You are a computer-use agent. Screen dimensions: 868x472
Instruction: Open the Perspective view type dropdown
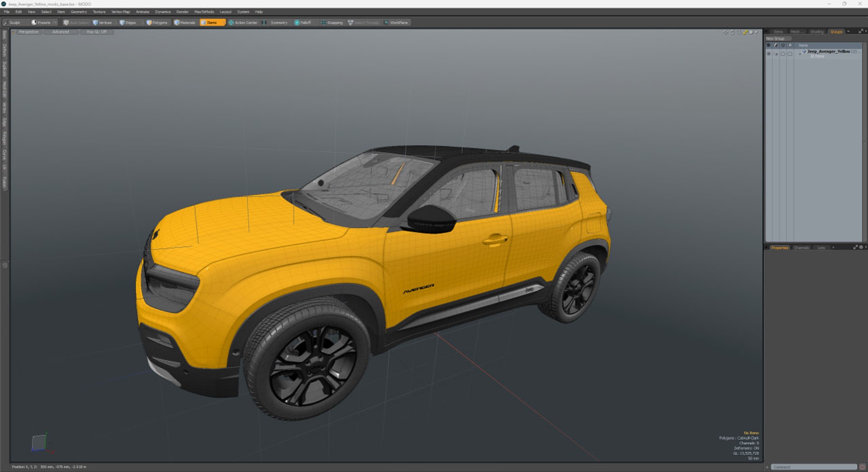(28, 32)
